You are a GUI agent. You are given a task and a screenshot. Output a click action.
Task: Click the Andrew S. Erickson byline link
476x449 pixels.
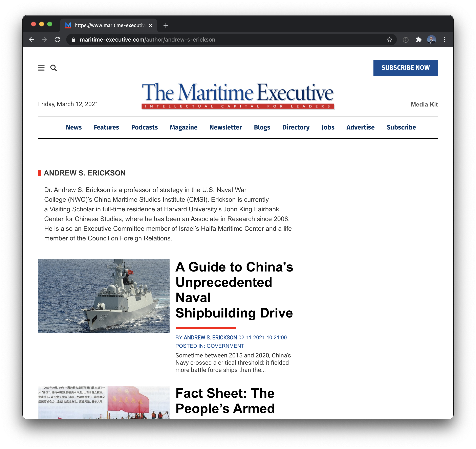pos(210,337)
